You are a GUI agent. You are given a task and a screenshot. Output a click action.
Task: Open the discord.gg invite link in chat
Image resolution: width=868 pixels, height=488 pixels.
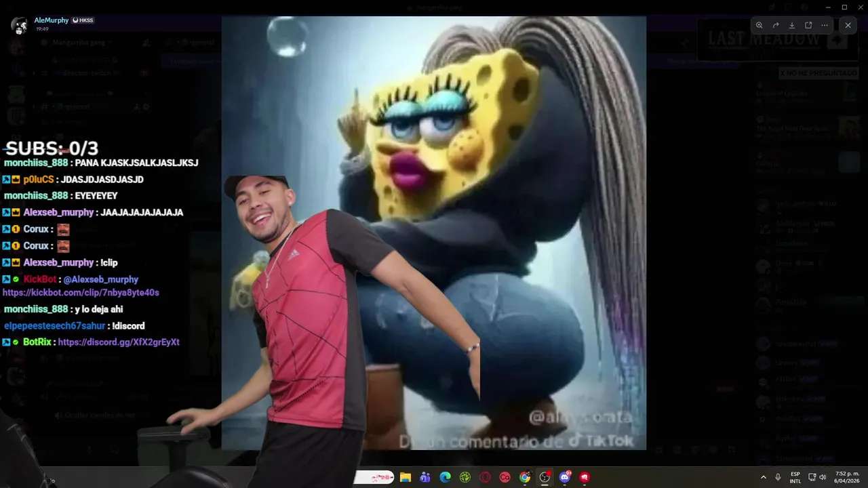[119, 342]
